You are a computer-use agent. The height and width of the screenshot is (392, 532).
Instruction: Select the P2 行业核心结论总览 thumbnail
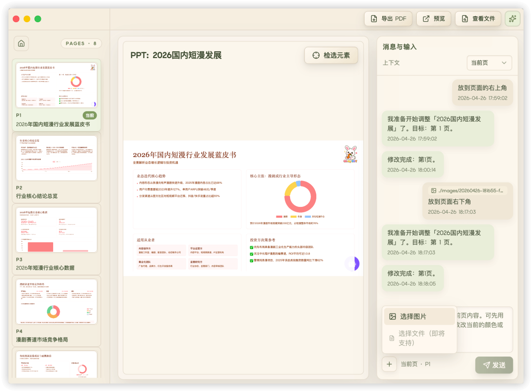click(57, 167)
